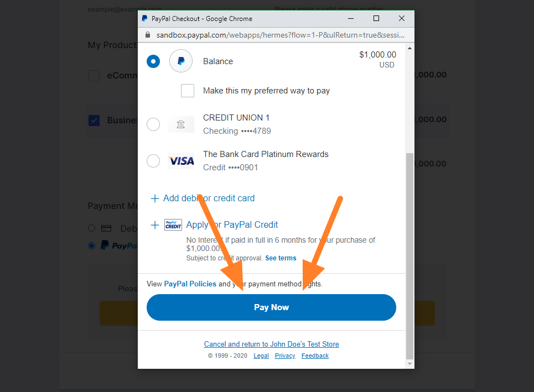The height and width of the screenshot is (392, 534).
Task: Open the See terms link
Action: tap(281, 258)
